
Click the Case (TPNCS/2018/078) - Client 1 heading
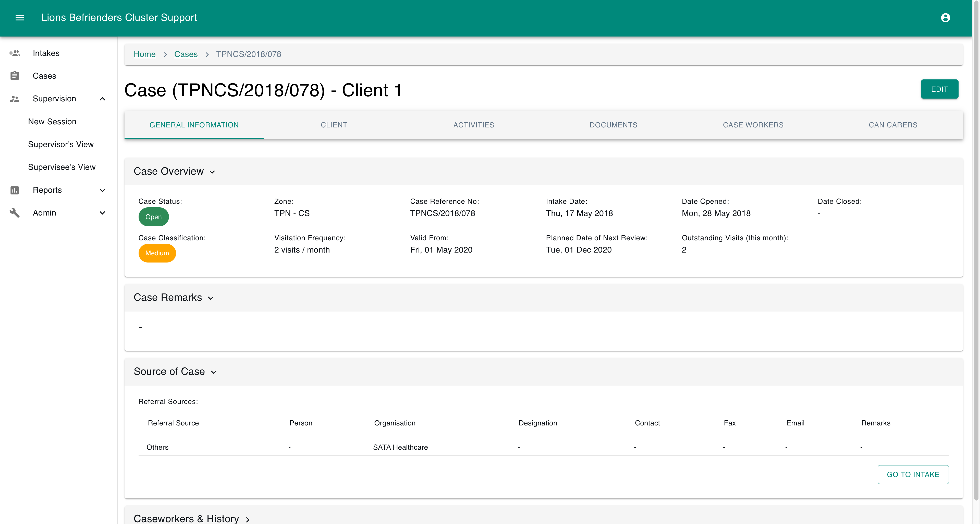pyautogui.click(x=263, y=91)
